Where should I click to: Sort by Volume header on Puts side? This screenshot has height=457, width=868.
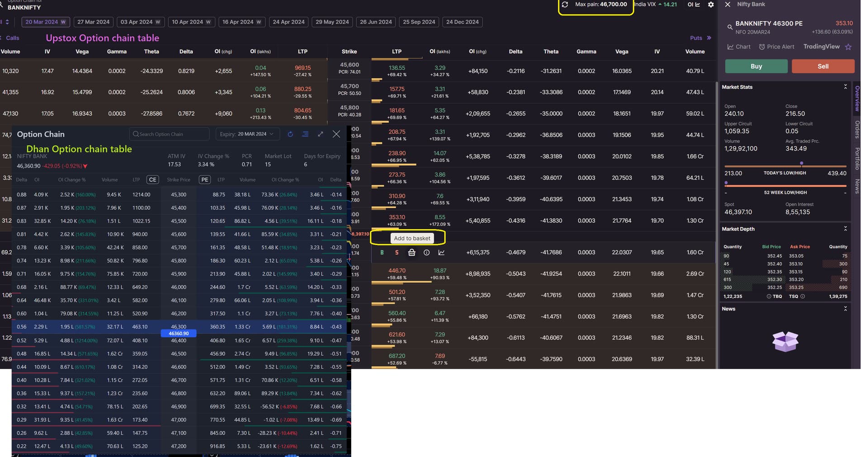695,52
